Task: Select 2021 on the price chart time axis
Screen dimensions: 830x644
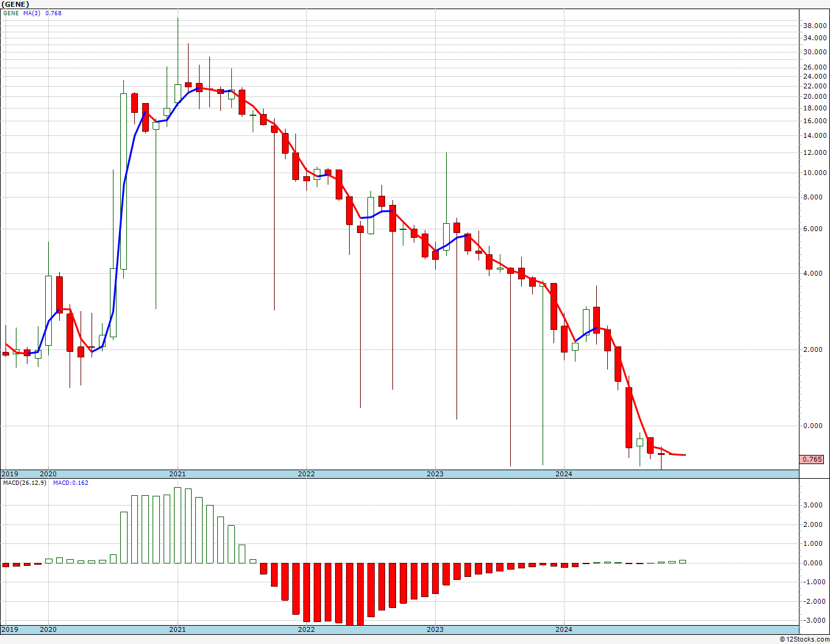Action: tap(177, 474)
